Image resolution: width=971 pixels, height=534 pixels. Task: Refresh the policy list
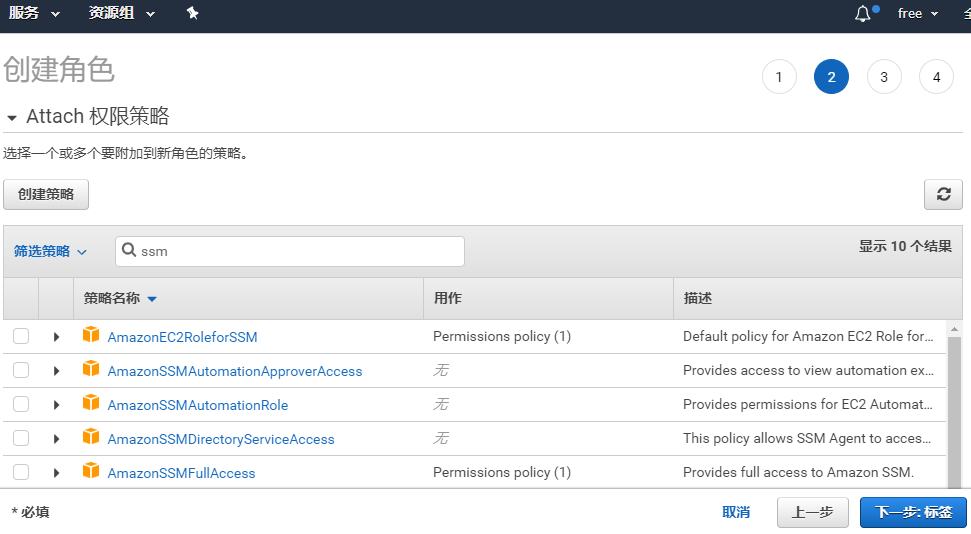click(943, 195)
